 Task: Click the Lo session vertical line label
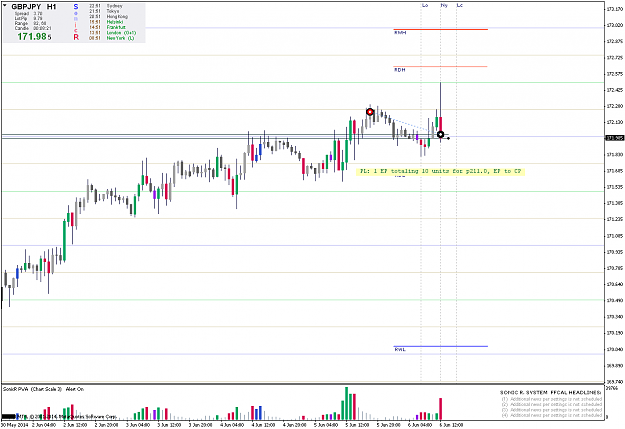[x=425, y=5]
